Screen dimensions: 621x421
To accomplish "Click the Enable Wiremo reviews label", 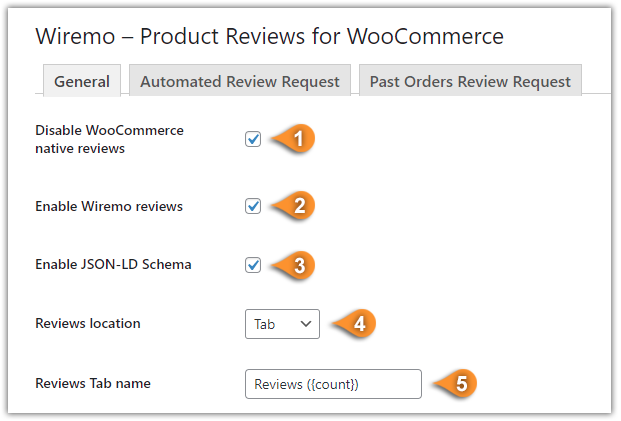I will pyautogui.click(x=109, y=206).
